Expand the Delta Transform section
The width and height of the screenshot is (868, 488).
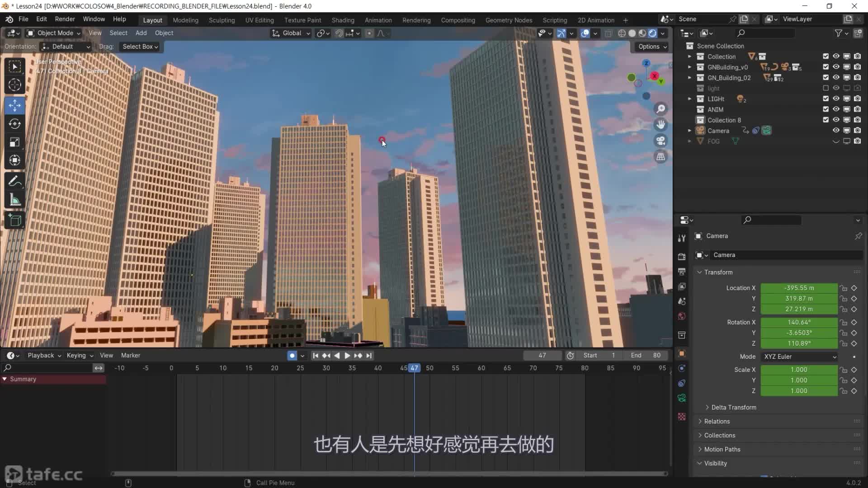click(x=733, y=407)
